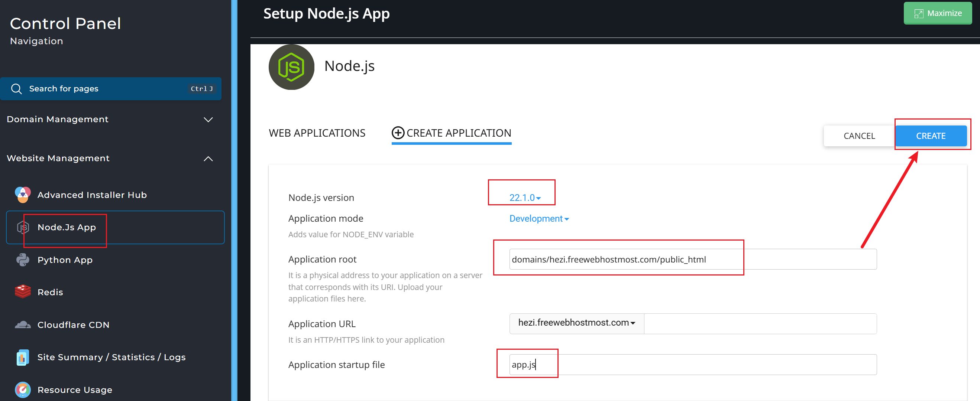980x401 pixels.
Task: Click the Python App snake icon
Action: click(x=23, y=260)
